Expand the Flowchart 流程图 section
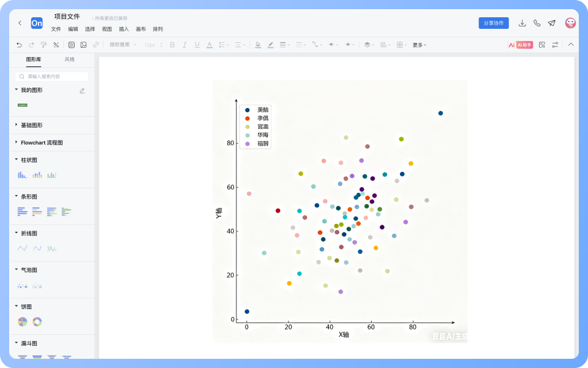 [x=41, y=142]
